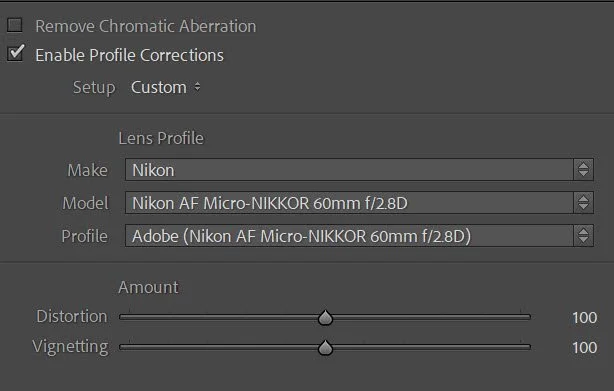614x391 pixels.
Task: Click the Model field's up-down arrow icon
Action: pyautogui.click(x=583, y=203)
